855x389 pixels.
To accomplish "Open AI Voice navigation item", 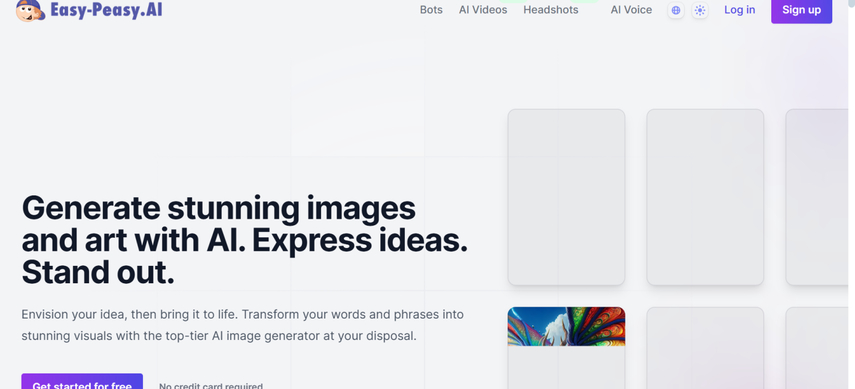I will pyautogui.click(x=631, y=10).
